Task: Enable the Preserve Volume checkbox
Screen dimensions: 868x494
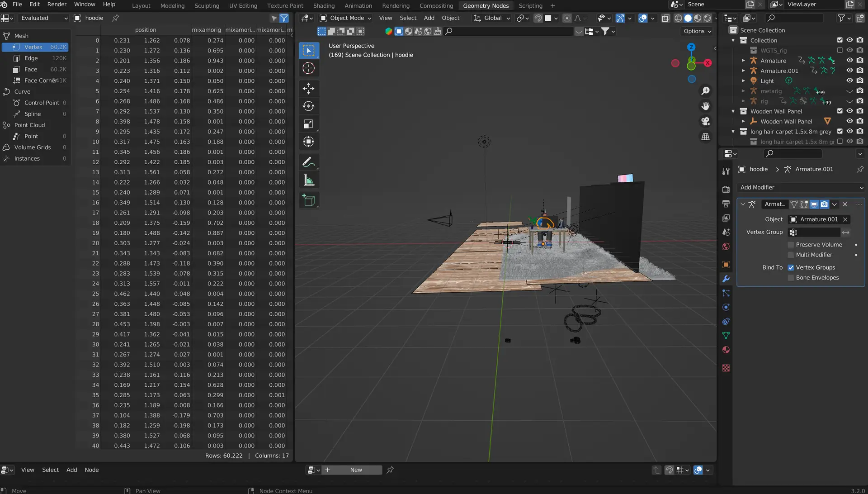Action: tap(791, 245)
